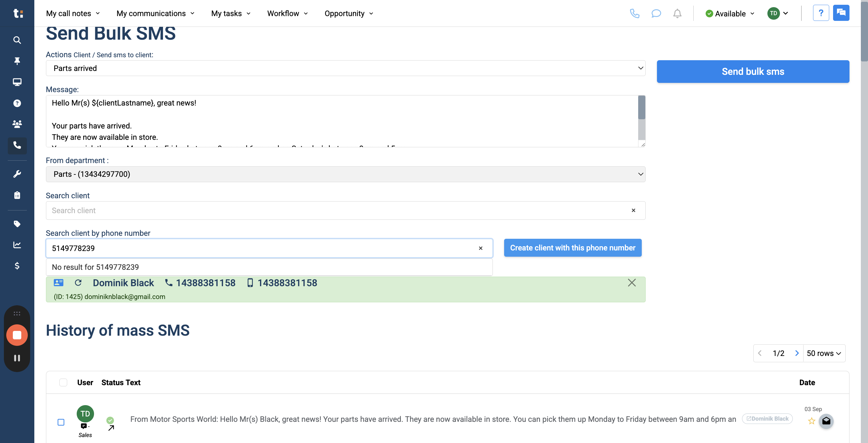Change the 50 rows per page dropdown
This screenshot has height=443, width=868.
tap(824, 353)
